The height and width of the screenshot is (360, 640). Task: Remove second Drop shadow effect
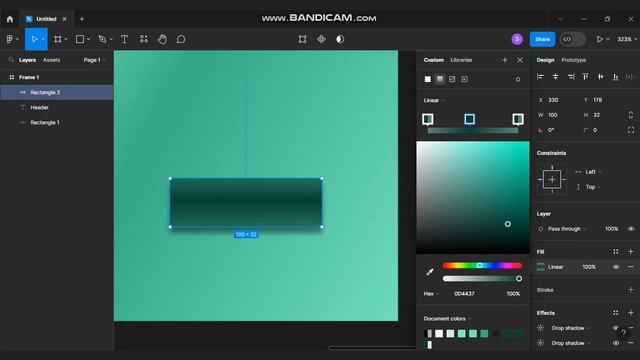[x=631, y=343]
